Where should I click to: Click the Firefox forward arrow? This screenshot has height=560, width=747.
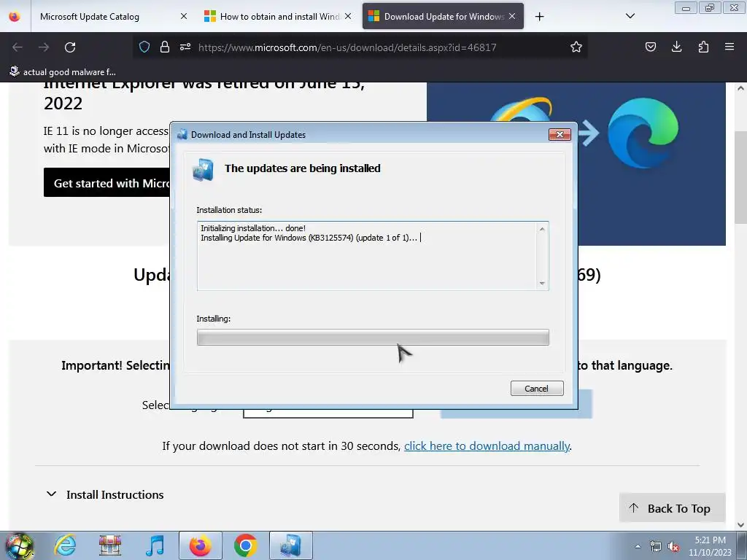pos(44,47)
